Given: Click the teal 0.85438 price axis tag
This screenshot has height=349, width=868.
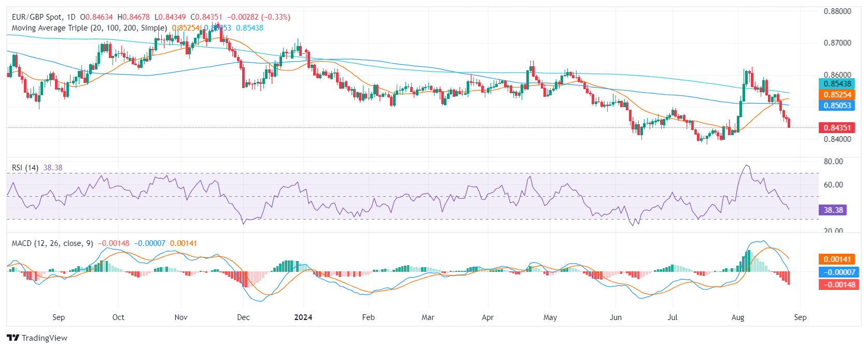Looking at the screenshot, I should (x=837, y=84).
